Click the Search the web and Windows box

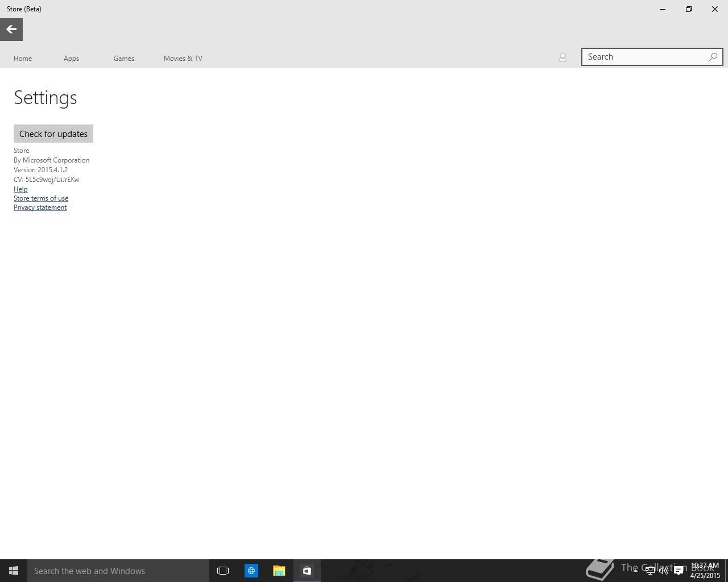point(118,571)
